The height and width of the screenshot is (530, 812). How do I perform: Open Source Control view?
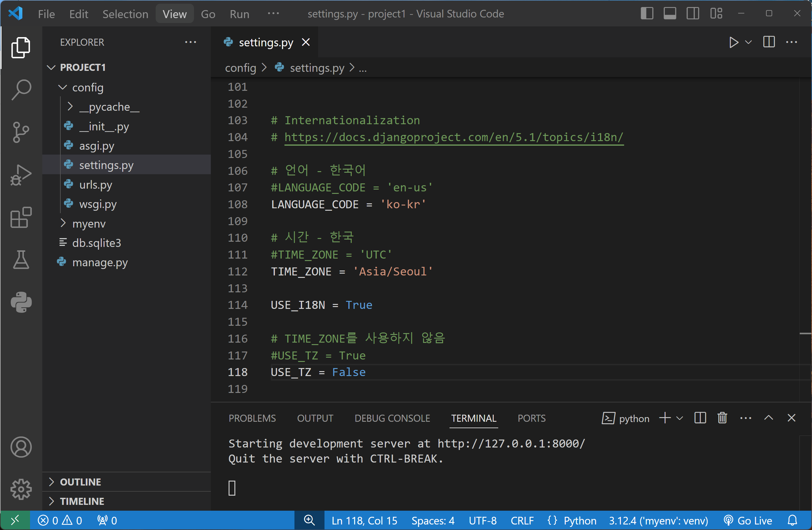[x=21, y=132]
